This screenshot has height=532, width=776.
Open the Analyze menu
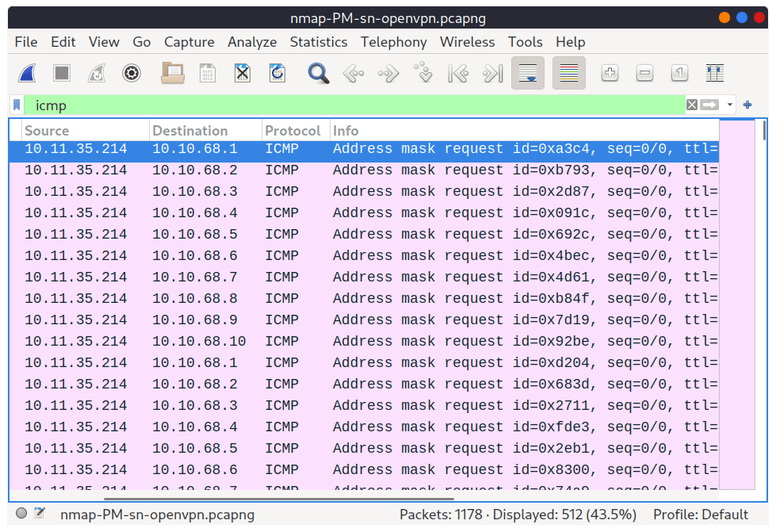tap(252, 42)
